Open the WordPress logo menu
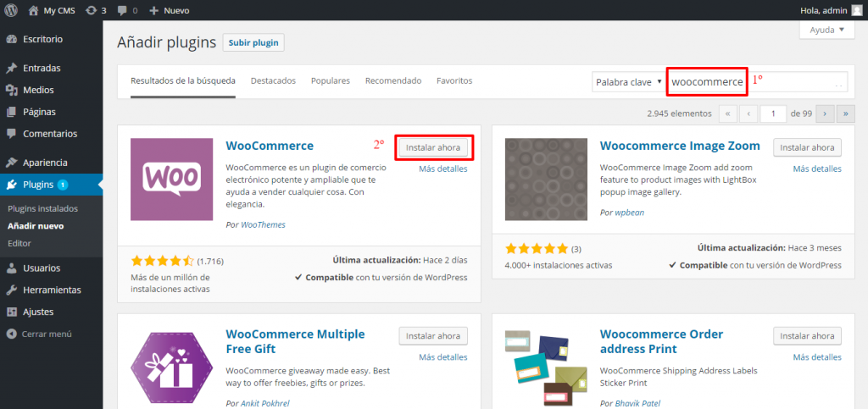 tap(11, 10)
